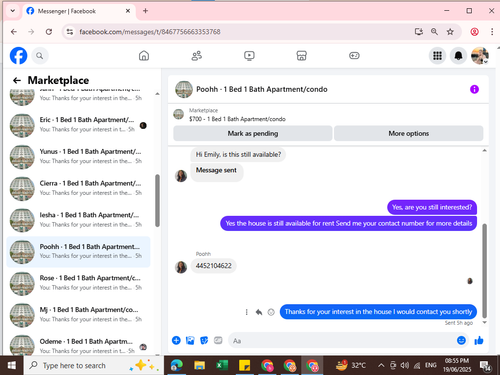
Task: Click the $700 listing title link
Action: (x=237, y=119)
